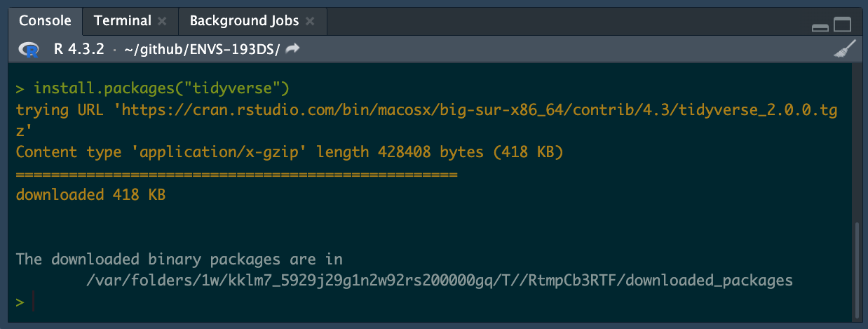
Task: Click the download progress bar line
Action: [236, 174]
